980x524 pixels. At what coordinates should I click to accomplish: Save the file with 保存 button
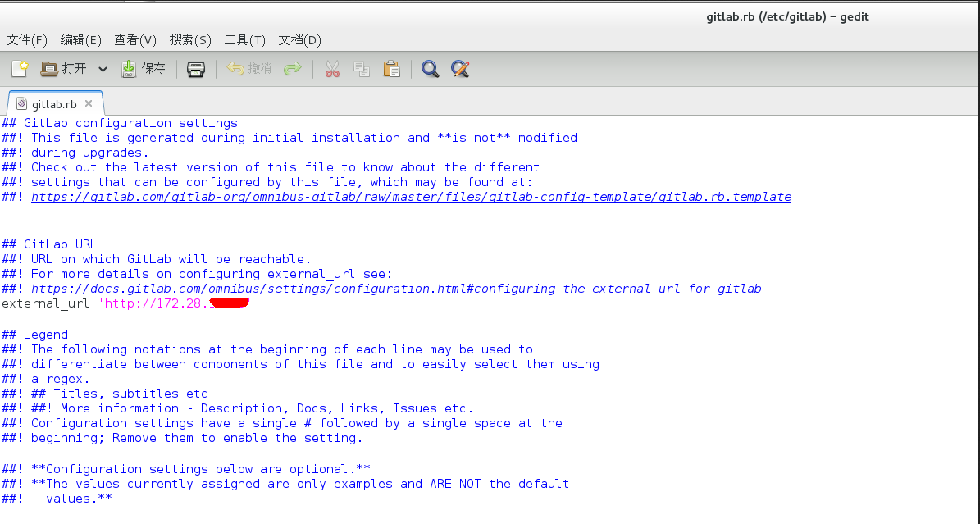(144, 69)
